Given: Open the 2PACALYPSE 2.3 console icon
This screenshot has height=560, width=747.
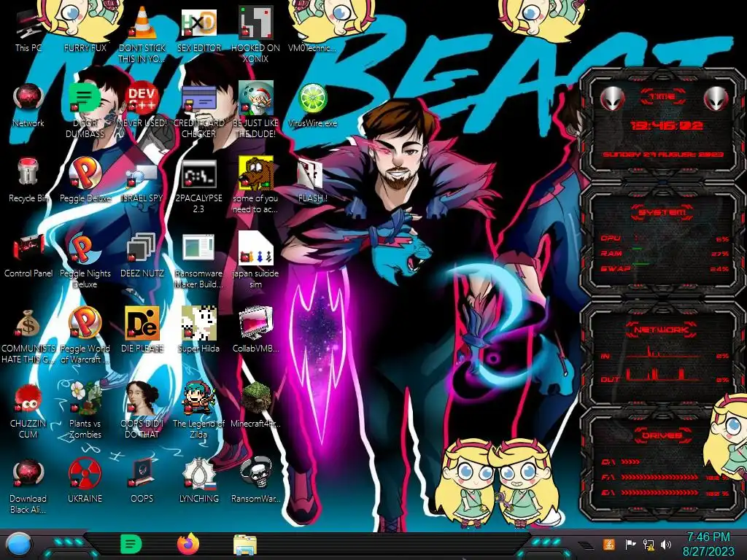Looking at the screenshot, I should point(198,174).
